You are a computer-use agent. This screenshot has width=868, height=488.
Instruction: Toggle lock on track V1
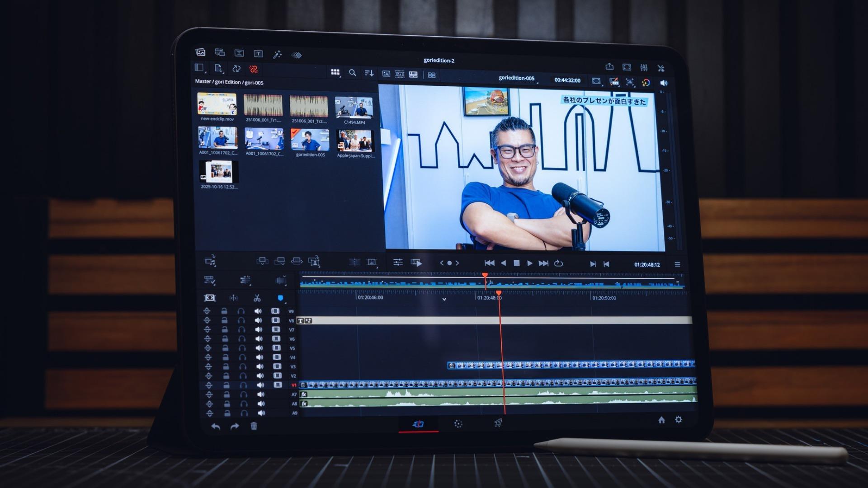(226, 385)
